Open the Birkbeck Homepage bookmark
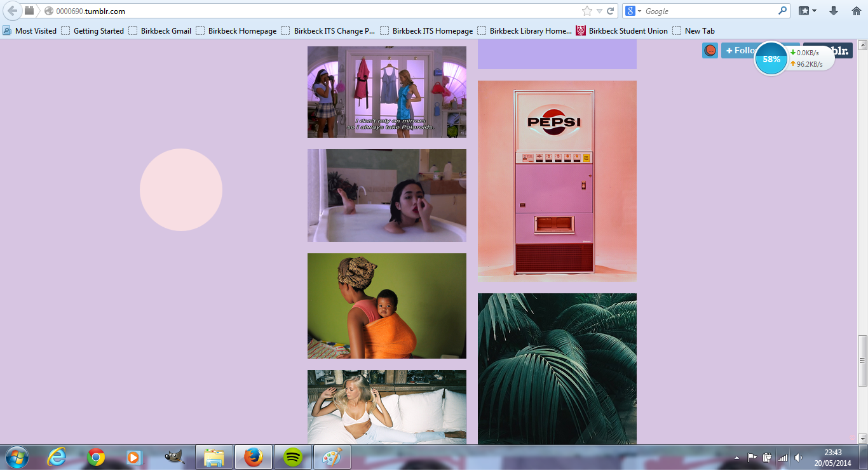Viewport: 868px width, 471px height. (236, 30)
